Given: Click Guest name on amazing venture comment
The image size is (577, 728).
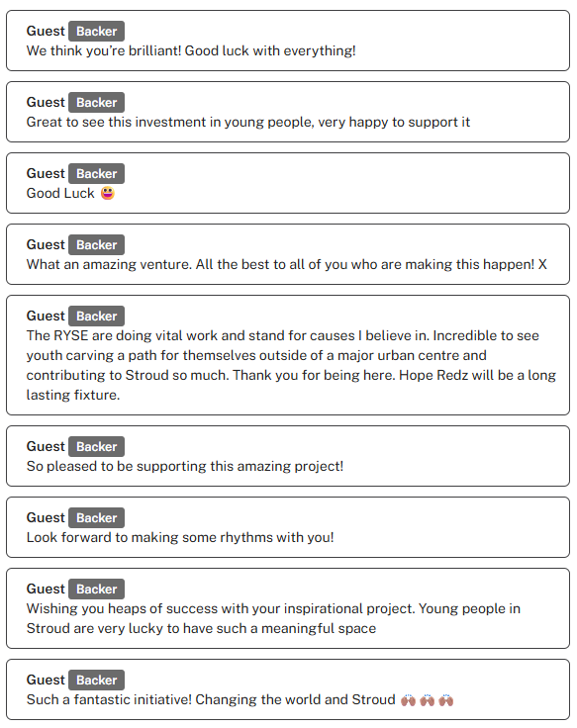Looking at the screenshot, I should [46, 244].
